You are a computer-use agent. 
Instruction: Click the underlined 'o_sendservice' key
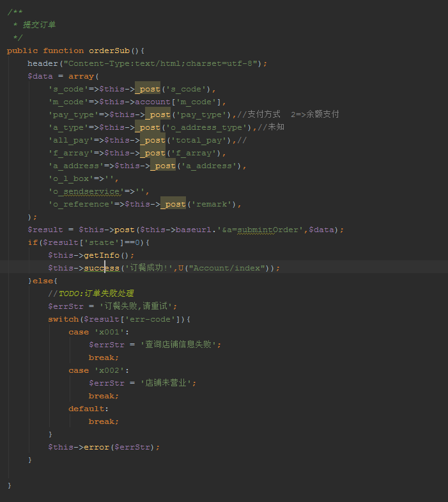click(x=84, y=191)
